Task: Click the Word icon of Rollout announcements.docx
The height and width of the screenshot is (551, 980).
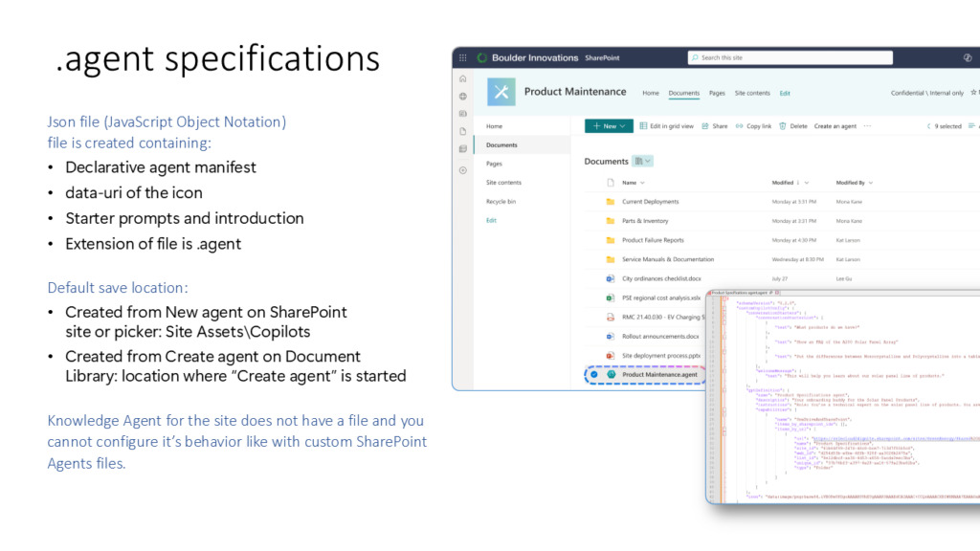Action: [x=610, y=336]
